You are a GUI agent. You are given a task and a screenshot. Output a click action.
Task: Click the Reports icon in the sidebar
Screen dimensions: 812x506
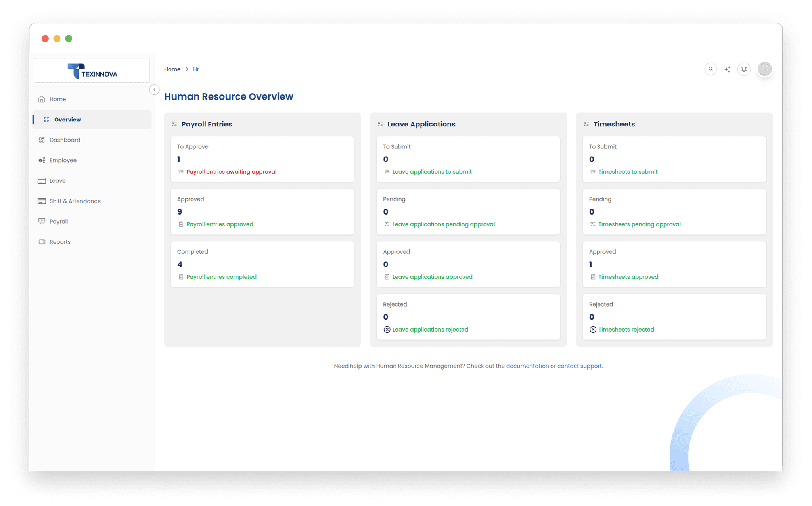click(42, 241)
